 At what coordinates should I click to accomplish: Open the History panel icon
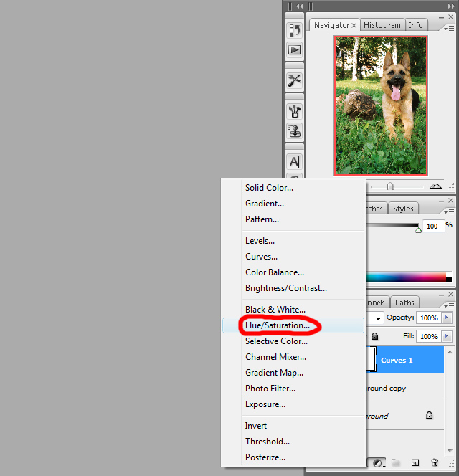point(295,30)
